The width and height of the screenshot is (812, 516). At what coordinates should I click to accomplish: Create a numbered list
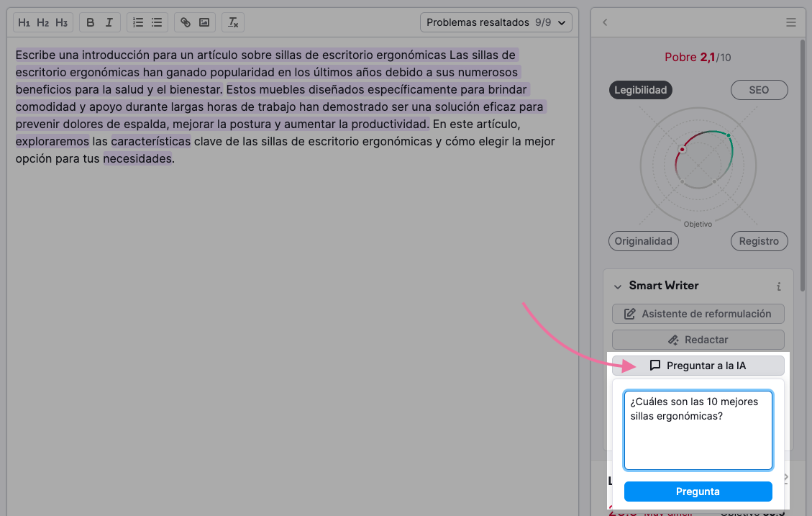tap(137, 22)
